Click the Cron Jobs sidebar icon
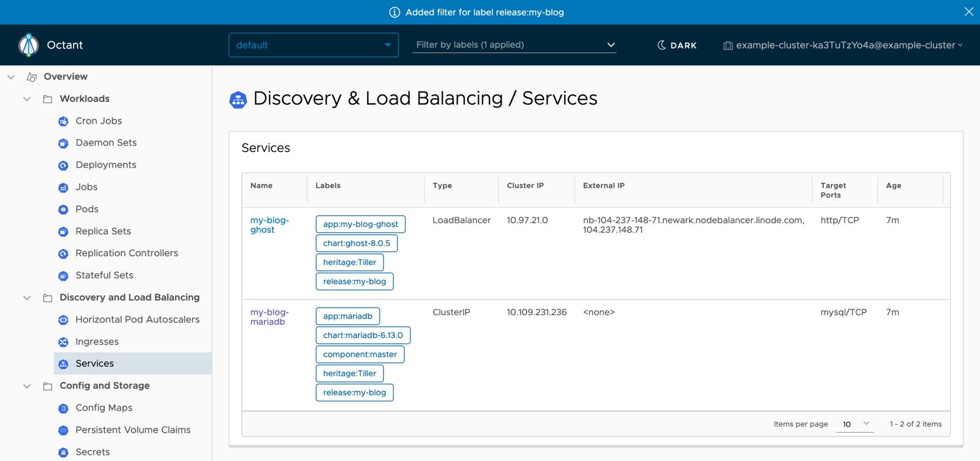Viewport: 980px width, 461px height. coord(63,121)
